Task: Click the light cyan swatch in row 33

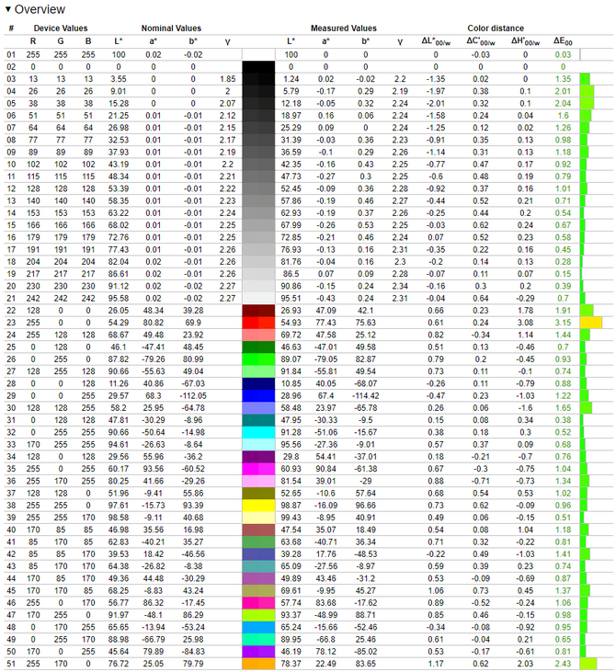Action: [258, 445]
